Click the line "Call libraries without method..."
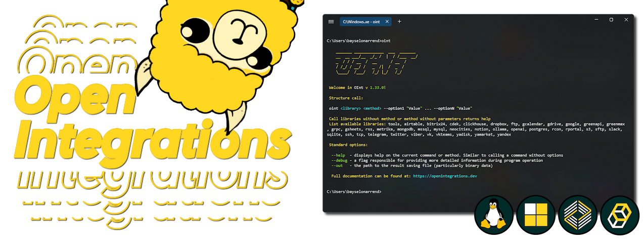Screen dimensions: 644x243 click(x=410, y=119)
